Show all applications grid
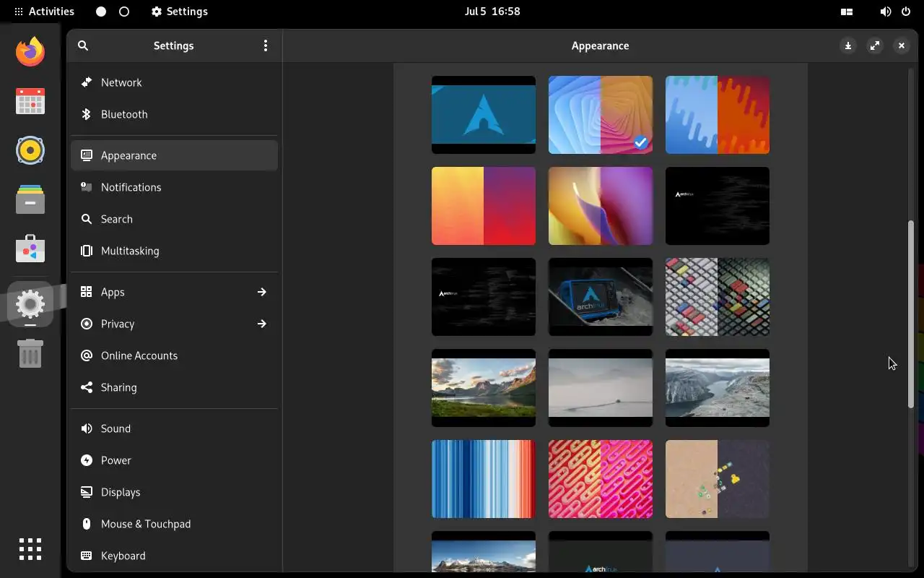This screenshot has height=578, width=924. [30, 549]
